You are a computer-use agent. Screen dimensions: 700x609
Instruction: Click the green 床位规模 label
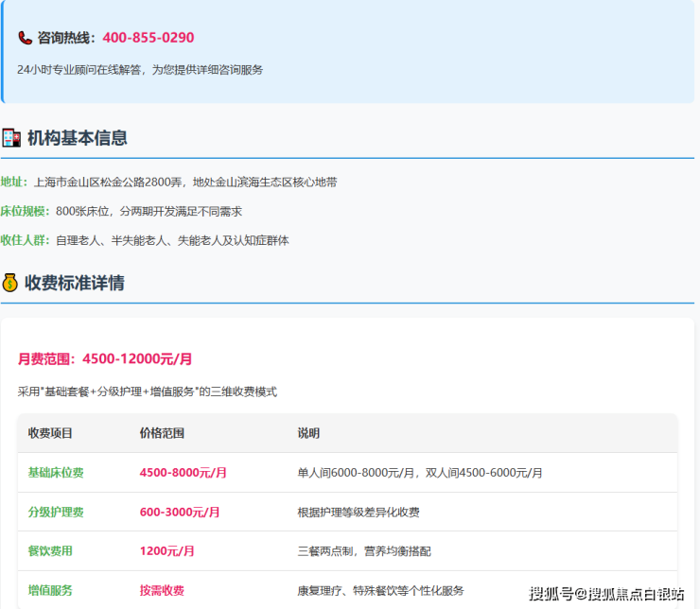pyautogui.click(x=25, y=211)
